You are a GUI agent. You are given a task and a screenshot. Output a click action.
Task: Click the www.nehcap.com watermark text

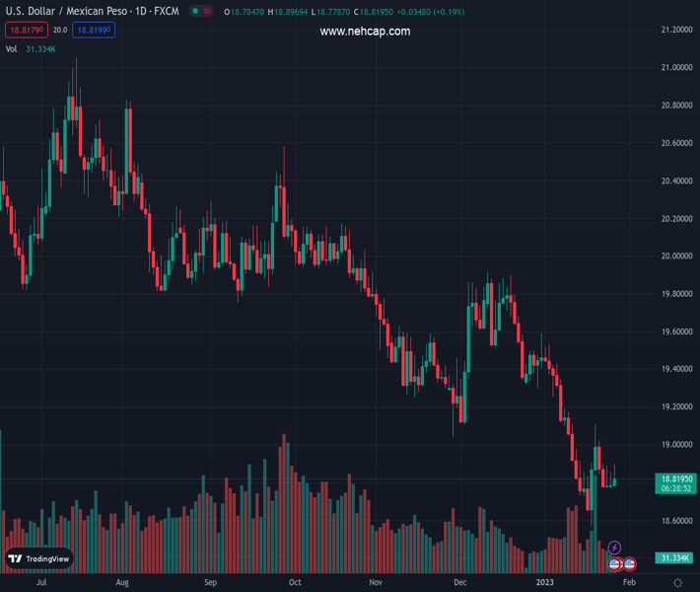click(365, 32)
